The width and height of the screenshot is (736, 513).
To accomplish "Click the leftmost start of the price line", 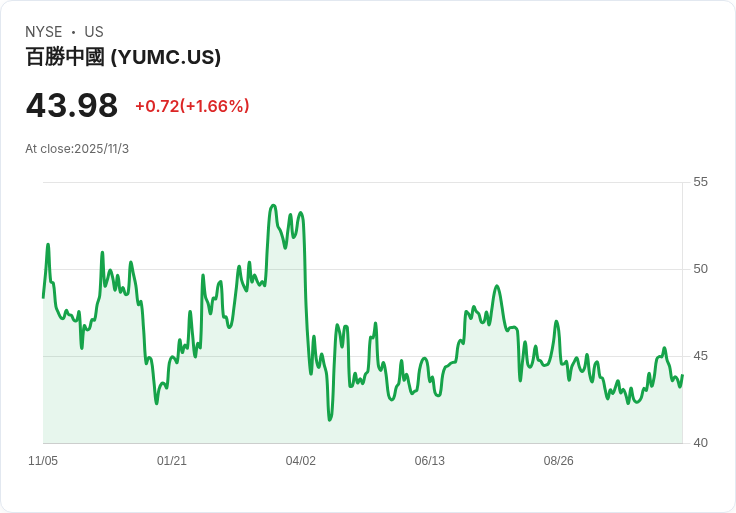I will point(43,297).
